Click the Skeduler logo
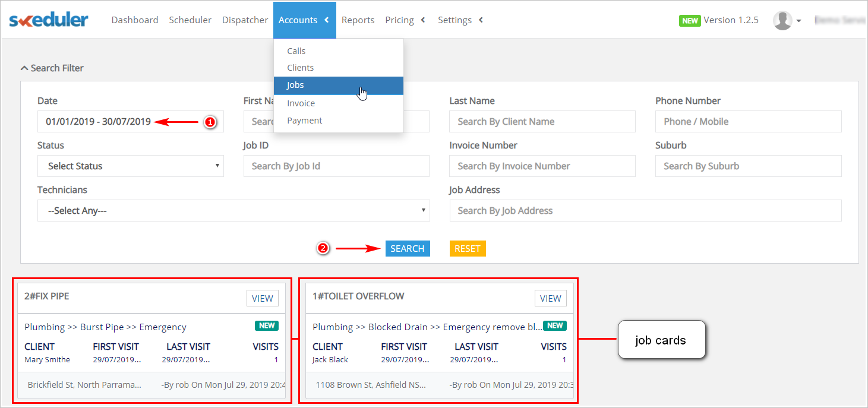The height and width of the screenshot is (408, 868). click(48, 20)
